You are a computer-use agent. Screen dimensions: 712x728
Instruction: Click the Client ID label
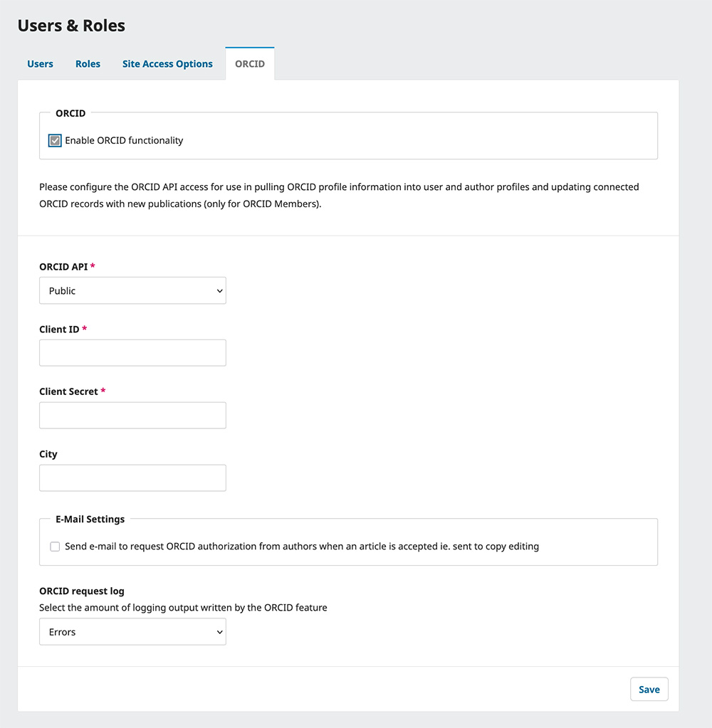click(59, 329)
